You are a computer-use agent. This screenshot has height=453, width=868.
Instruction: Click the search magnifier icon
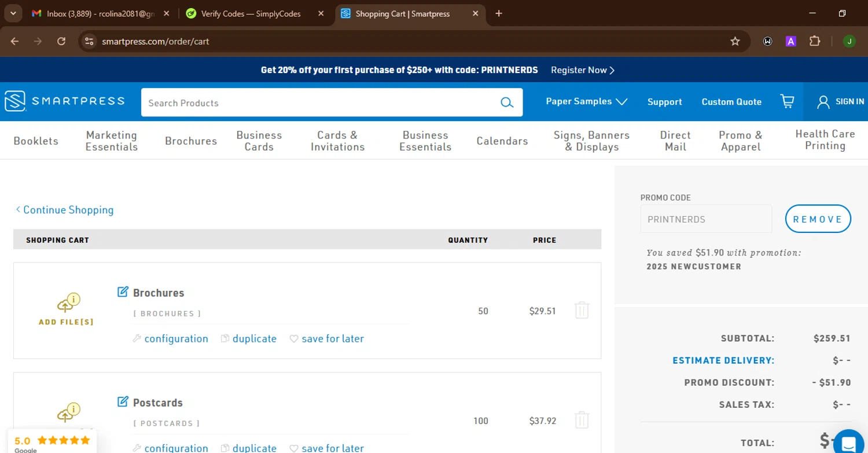[507, 103]
